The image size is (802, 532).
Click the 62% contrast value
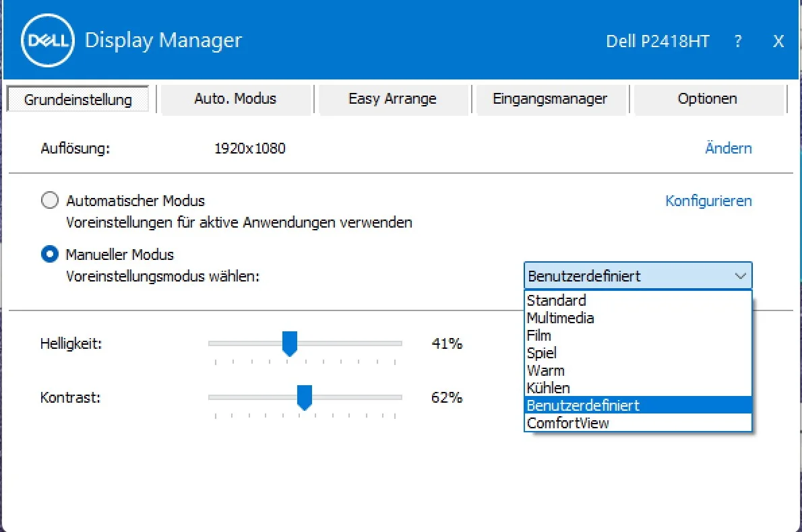tap(447, 397)
